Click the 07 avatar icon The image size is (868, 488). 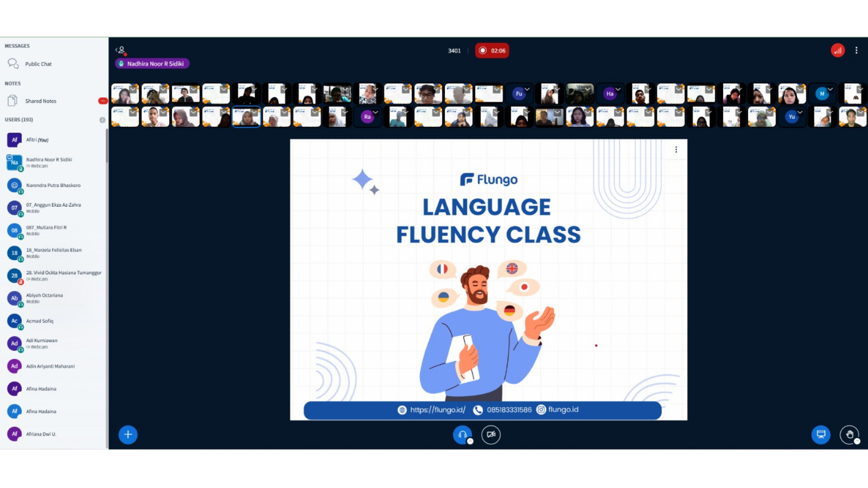coord(14,208)
